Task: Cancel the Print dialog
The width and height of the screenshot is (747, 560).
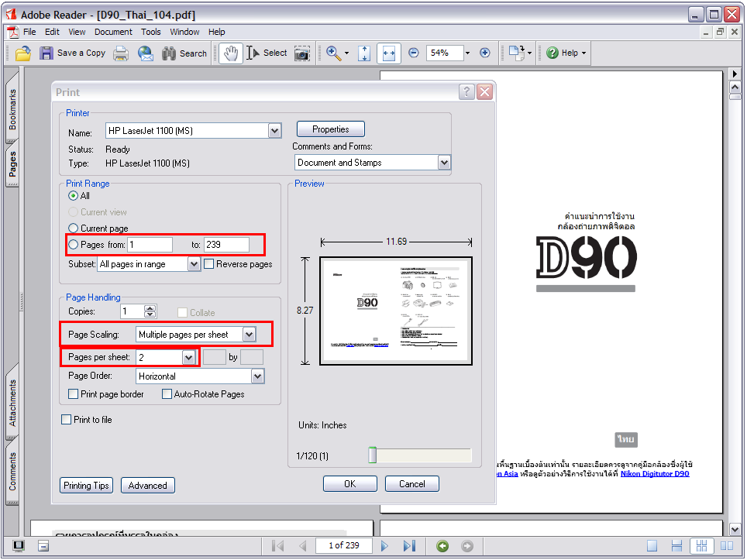Action: (x=412, y=484)
